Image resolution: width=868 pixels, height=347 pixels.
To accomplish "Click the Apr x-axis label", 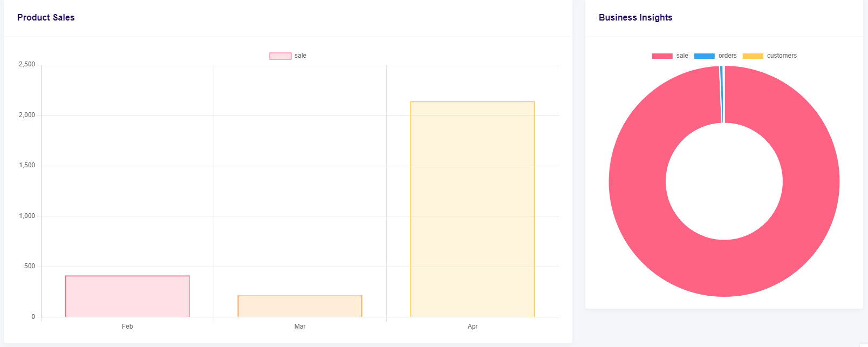I will (x=473, y=326).
